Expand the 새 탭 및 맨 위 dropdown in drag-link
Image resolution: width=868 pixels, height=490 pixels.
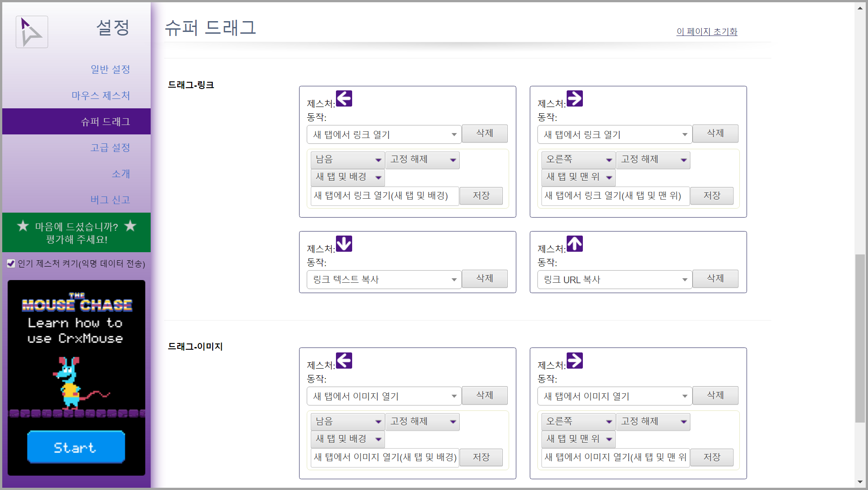tap(578, 177)
